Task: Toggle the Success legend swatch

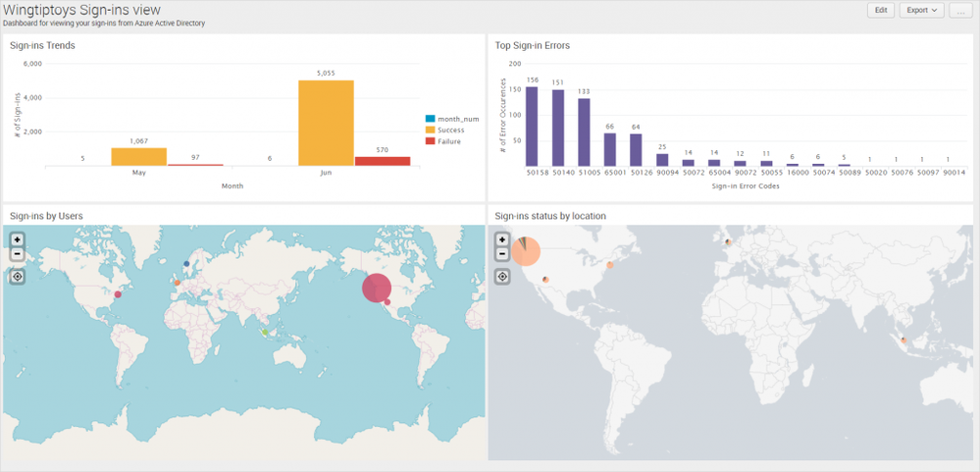Action: (430, 131)
